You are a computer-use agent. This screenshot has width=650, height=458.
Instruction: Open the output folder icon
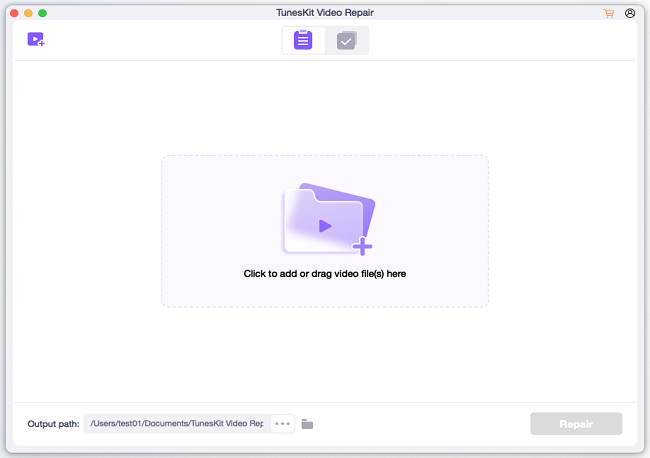click(x=307, y=424)
